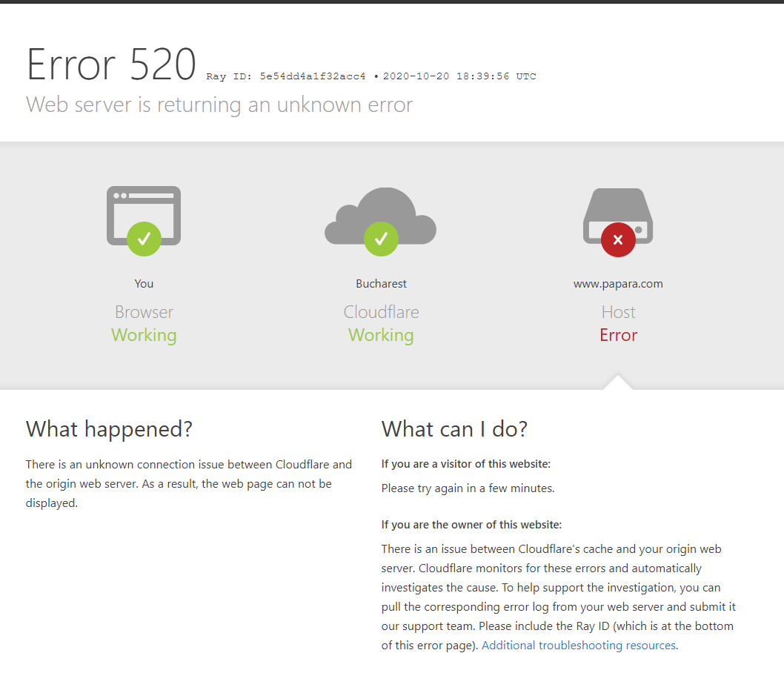Click 'Please try again in a few minutes.'
The height and width of the screenshot is (673, 784).
pyautogui.click(x=468, y=488)
